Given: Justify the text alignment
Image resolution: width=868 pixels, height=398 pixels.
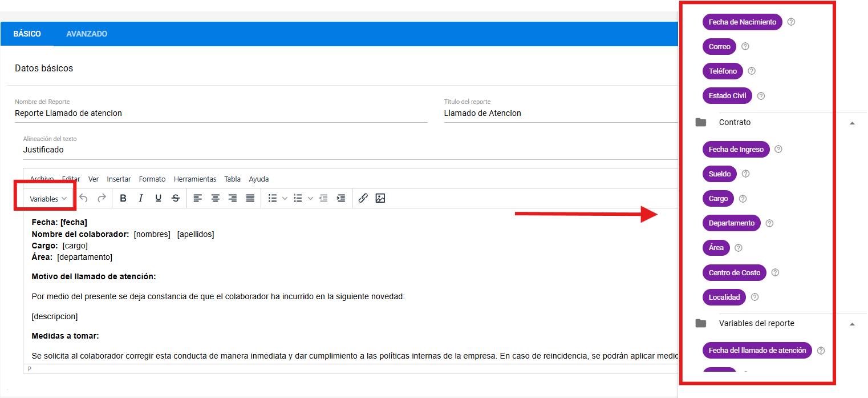Looking at the screenshot, I should click(x=250, y=198).
